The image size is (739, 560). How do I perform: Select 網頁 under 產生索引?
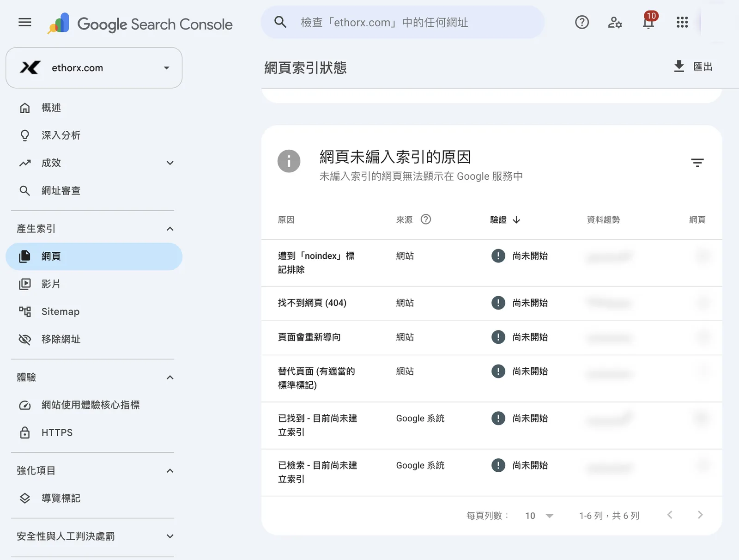pyautogui.click(x=94, y=256)
